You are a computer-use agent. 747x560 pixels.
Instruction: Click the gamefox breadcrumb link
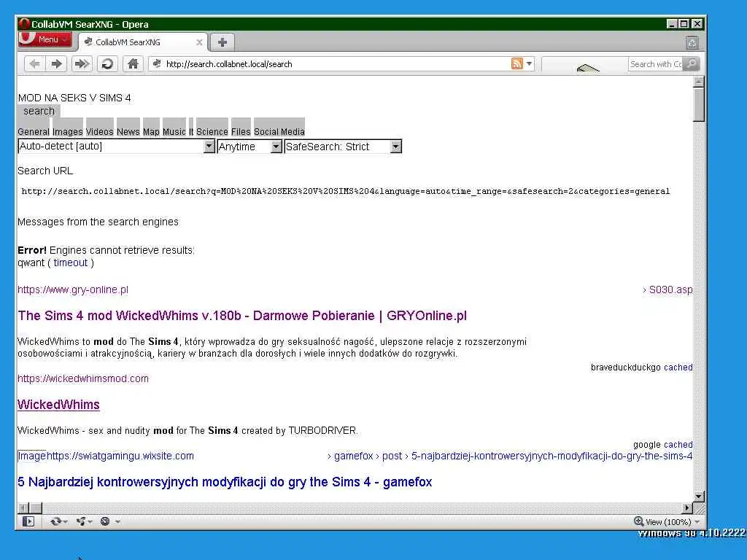click(x=354, y=456)
